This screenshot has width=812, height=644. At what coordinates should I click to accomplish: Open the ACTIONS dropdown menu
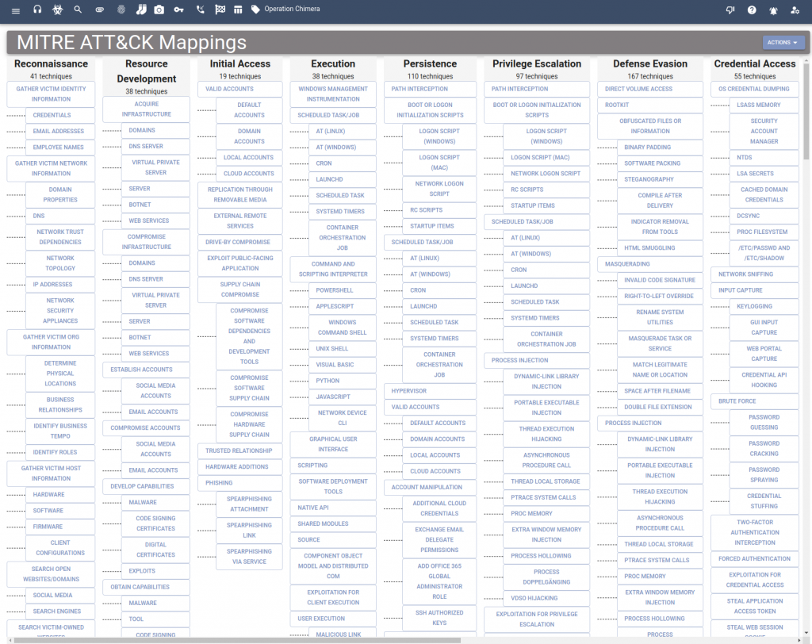pos(782,40)
